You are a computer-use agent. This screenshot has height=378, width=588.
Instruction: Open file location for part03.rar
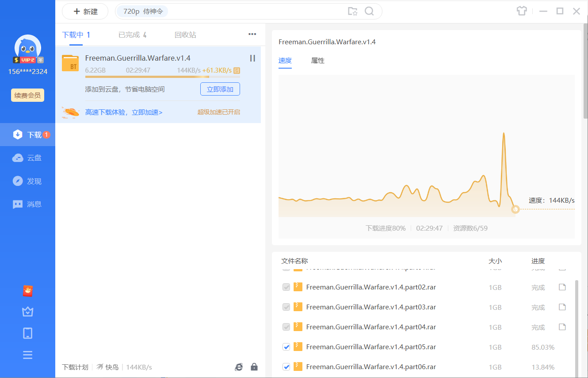[x=562, y=307]
